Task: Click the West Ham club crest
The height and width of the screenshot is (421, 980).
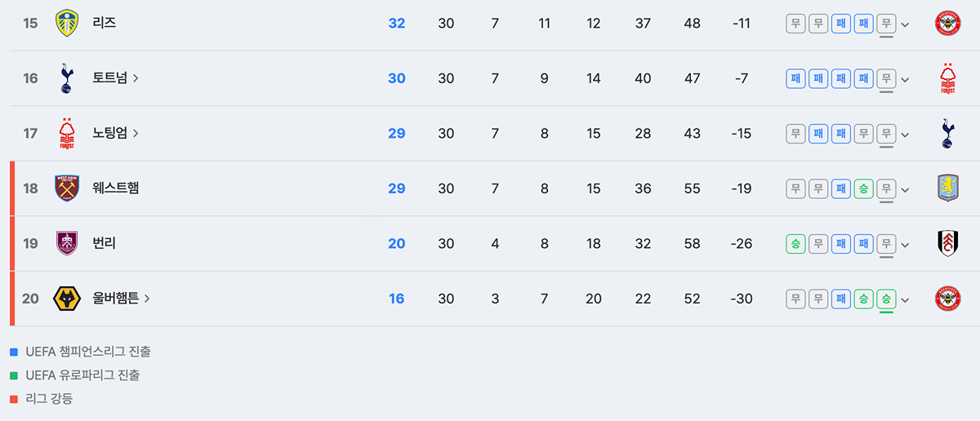Action: pos(67,188)
